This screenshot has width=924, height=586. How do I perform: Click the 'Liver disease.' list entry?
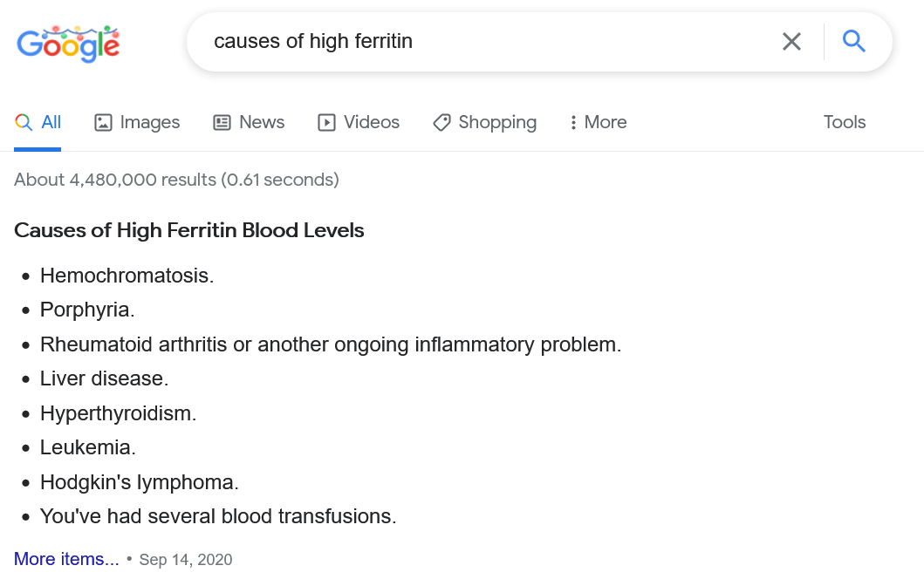(104, 378)
